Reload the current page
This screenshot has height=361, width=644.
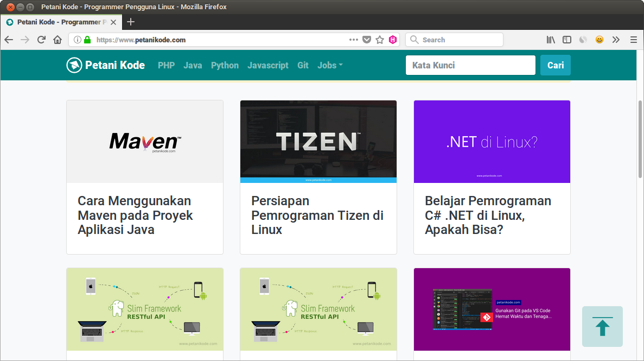tap(41, 40)
